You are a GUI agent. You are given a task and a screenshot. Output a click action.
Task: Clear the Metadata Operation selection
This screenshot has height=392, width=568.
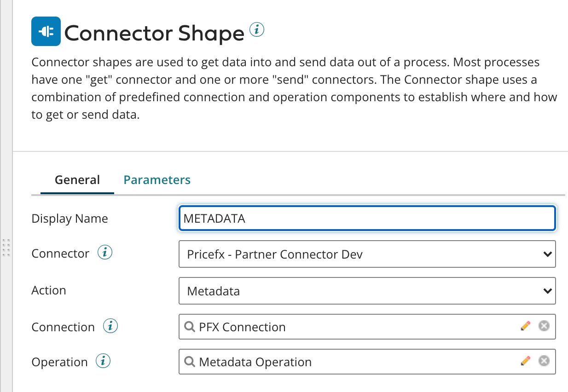pyautogui.click(x=544, y=361)
